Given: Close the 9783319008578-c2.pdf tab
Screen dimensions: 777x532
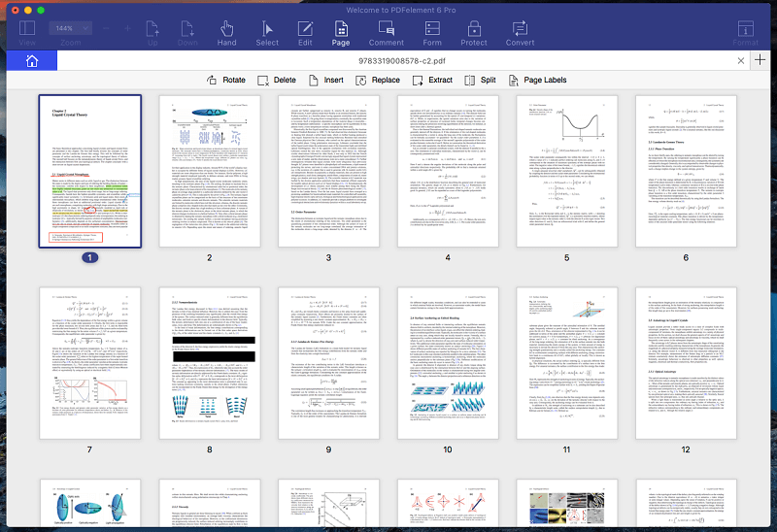Looking at the screenshot, I should [741, 61].
